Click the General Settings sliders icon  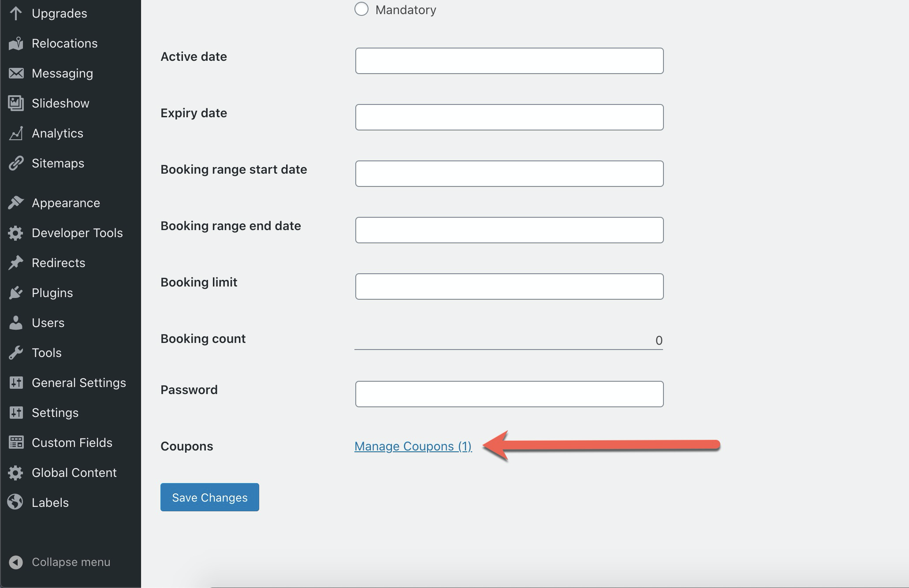(x=16, y=383)
